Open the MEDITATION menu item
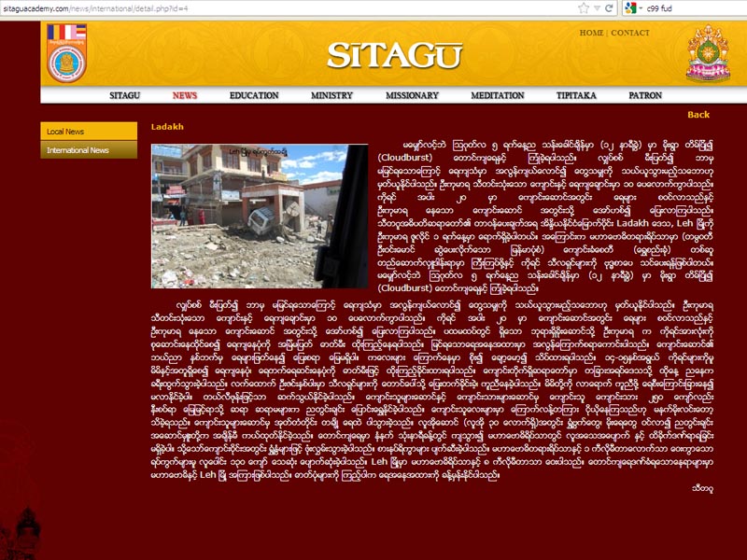This screenshot has height=560, width=747. 498,95
